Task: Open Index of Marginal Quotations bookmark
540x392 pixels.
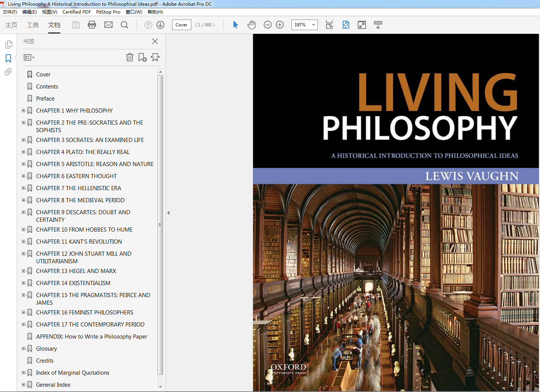Action: (x=73, y=373)
